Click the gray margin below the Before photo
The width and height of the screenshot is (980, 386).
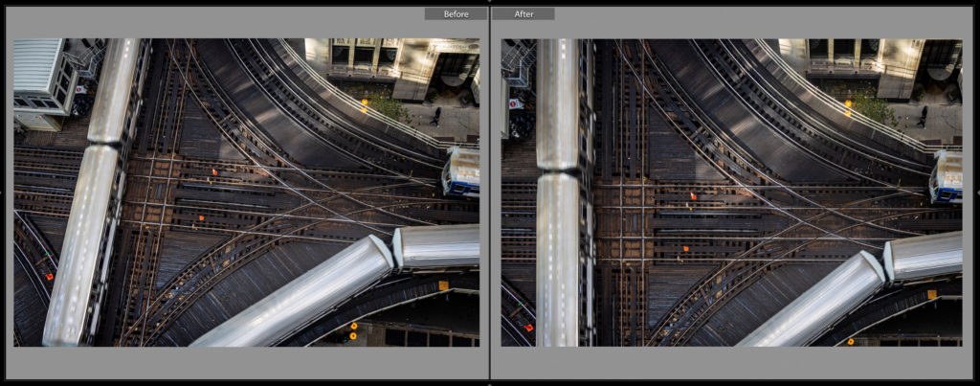[x=246, y=364]
